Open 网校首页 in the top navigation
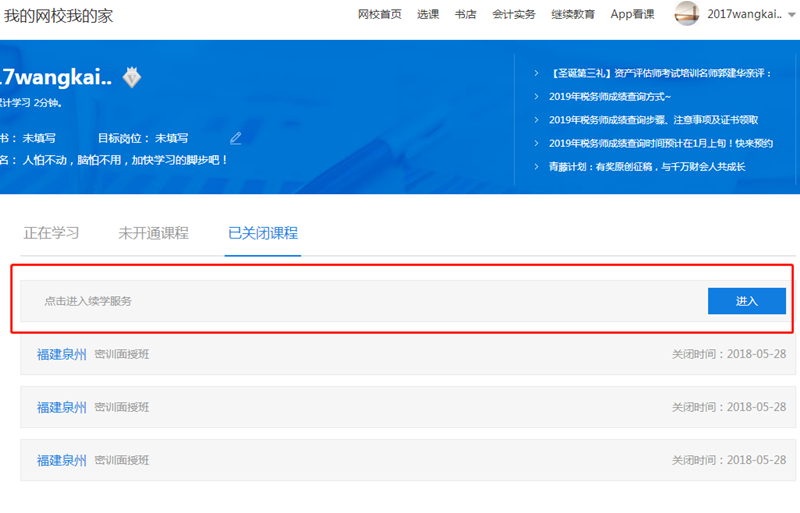The width and height of the screenshot is (800, 513). click(379, 14)
